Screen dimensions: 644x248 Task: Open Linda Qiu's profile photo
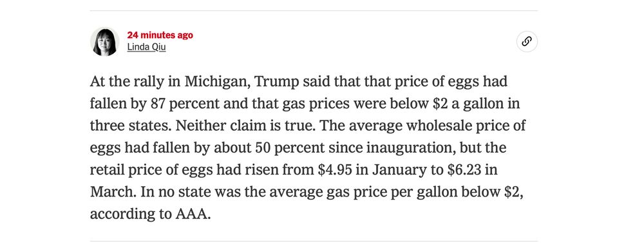(105, 41)
